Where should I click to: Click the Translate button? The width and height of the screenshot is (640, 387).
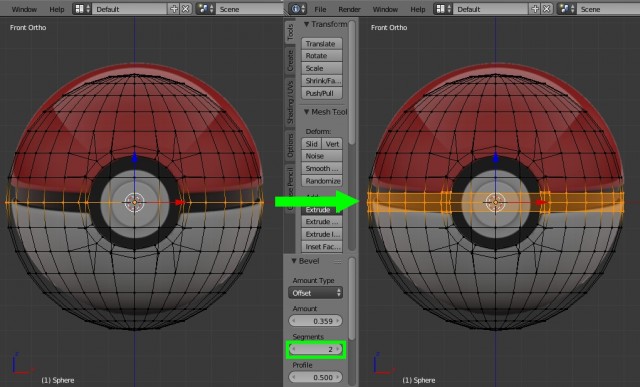point(322,44)
